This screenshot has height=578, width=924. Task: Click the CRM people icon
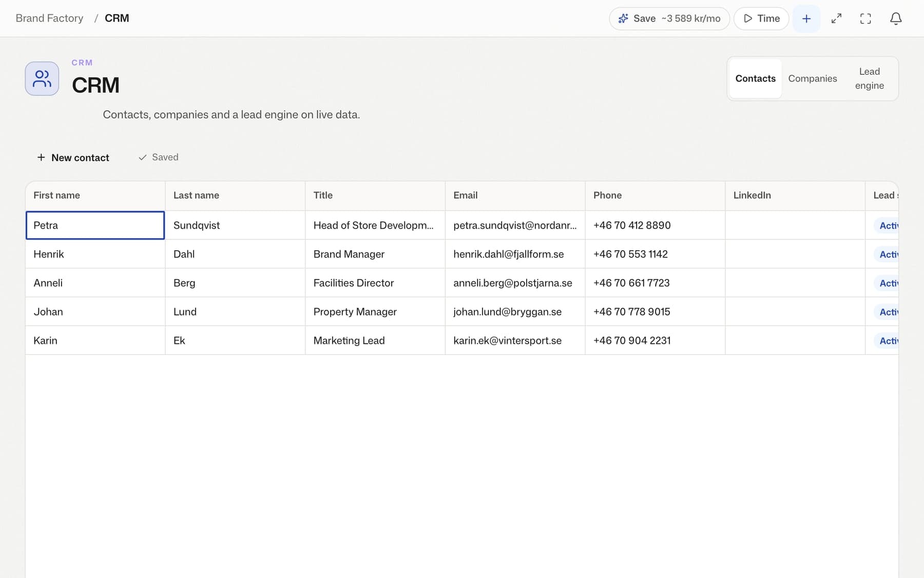click(42, 79)
